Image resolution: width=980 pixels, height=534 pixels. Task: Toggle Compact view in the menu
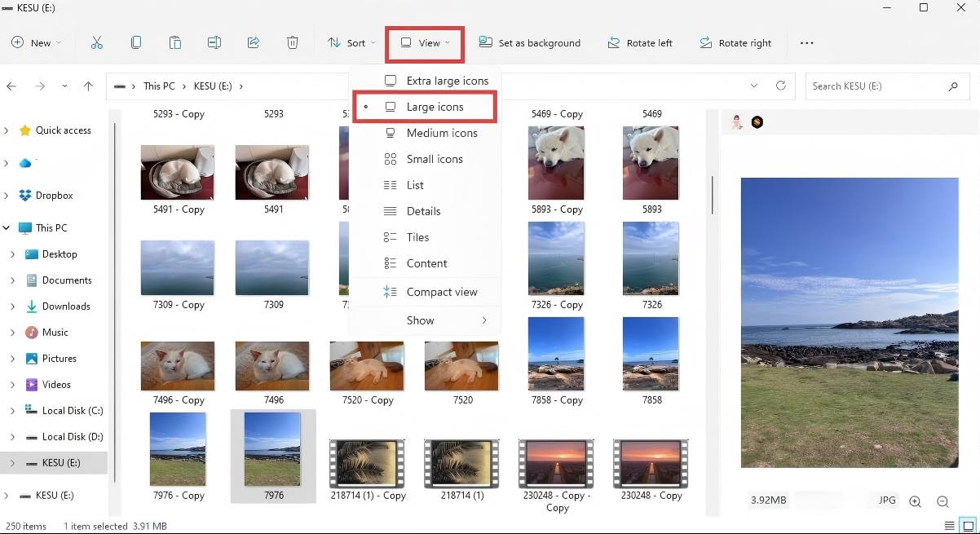[x=441, y=292]
